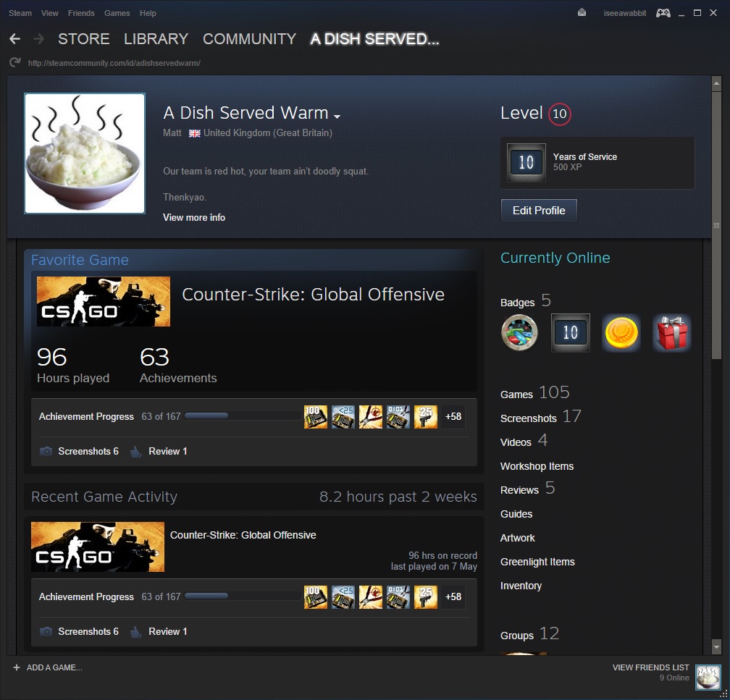Viewport: 730px width, 700px height.
Task: Open the Workshop Items link
Action: (x=537, y=466)
